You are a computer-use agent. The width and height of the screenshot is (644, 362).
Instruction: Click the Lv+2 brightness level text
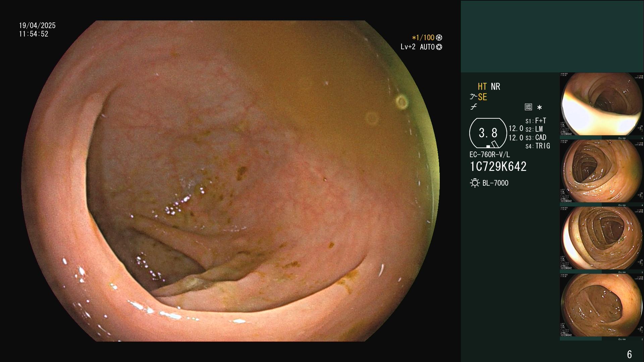(x=408, y=47)
